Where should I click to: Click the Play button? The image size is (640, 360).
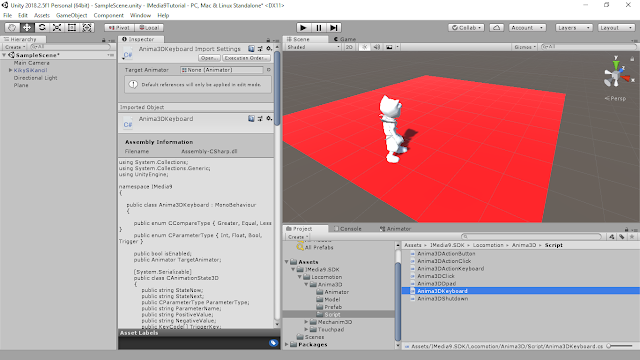(303, 28)
